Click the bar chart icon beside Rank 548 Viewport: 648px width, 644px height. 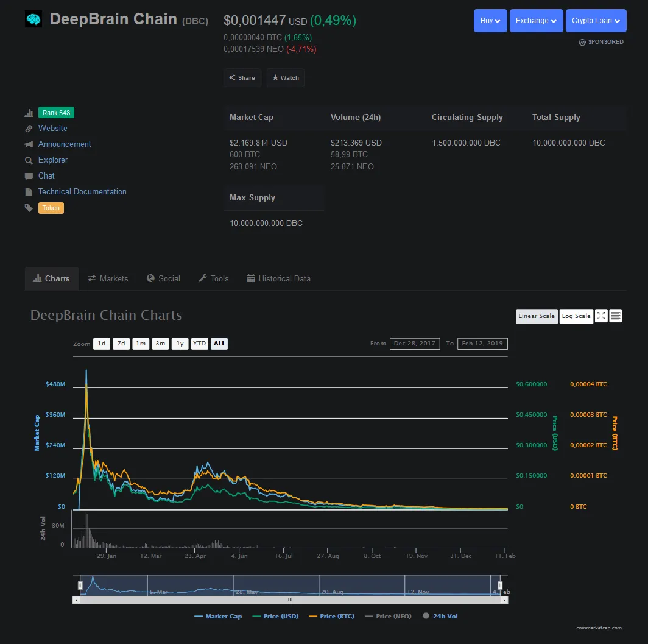point(29,113)
